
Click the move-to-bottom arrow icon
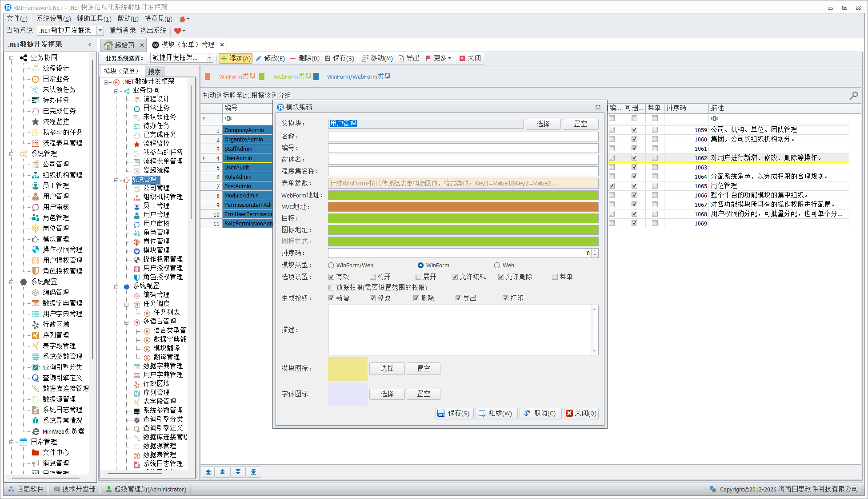253,472
